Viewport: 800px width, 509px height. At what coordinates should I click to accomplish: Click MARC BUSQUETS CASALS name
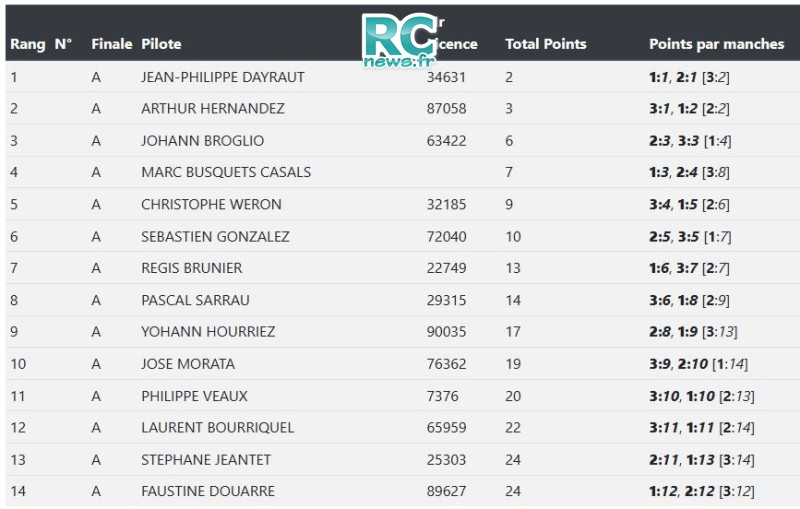click(226, 172)
